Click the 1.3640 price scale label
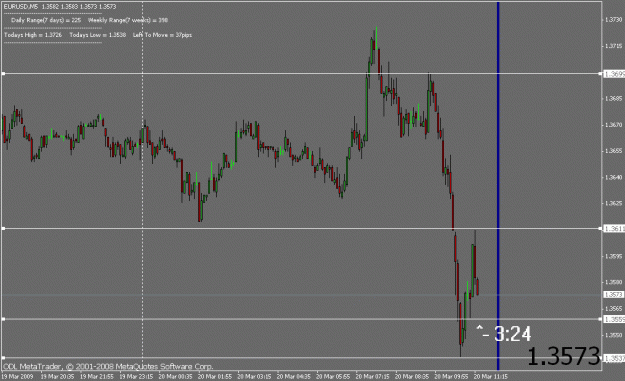Image resolution: width=625 pixels, height=381 pixels. [613, 177]
